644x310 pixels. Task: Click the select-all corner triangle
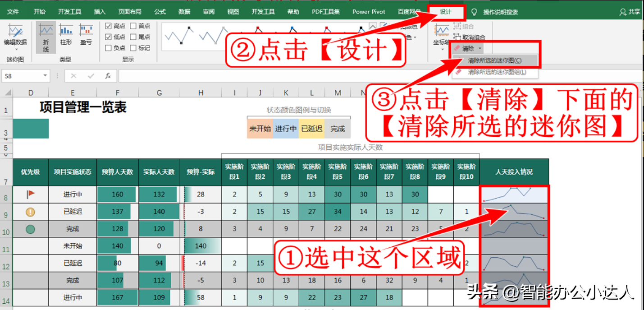(7, 93)
